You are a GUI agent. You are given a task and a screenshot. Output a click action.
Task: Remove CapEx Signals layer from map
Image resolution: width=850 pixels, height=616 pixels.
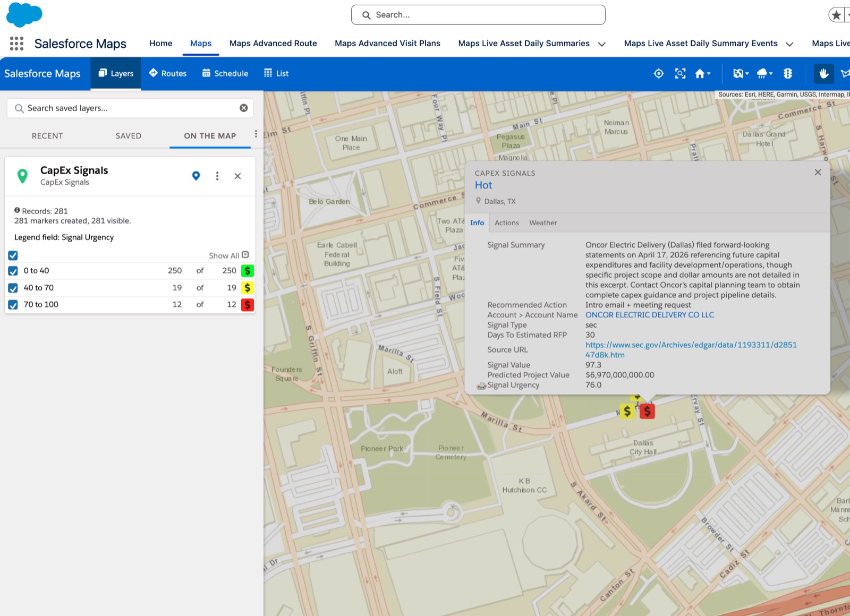pos(237,176)
